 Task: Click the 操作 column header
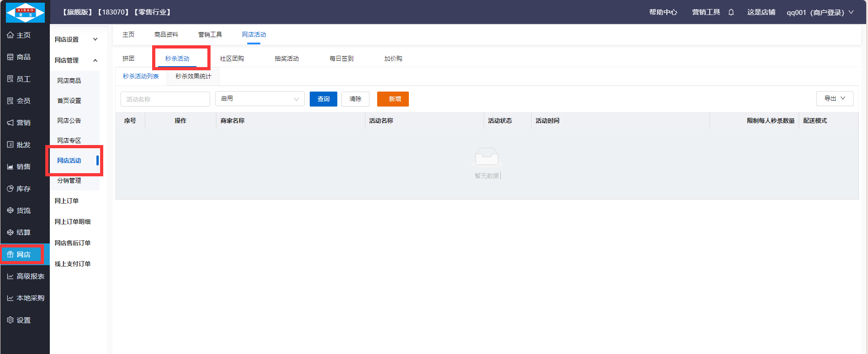181,121
